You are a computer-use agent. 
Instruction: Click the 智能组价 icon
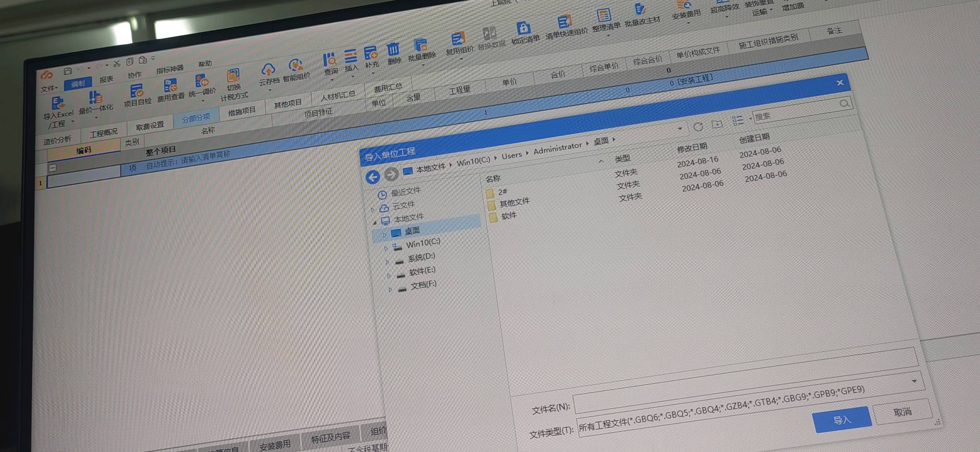[x=295, y=65]
